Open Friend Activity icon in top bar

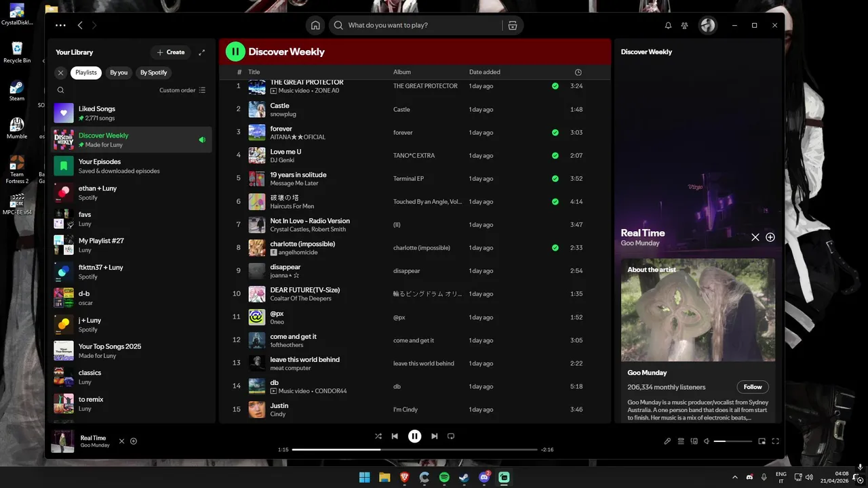[685, 25]
